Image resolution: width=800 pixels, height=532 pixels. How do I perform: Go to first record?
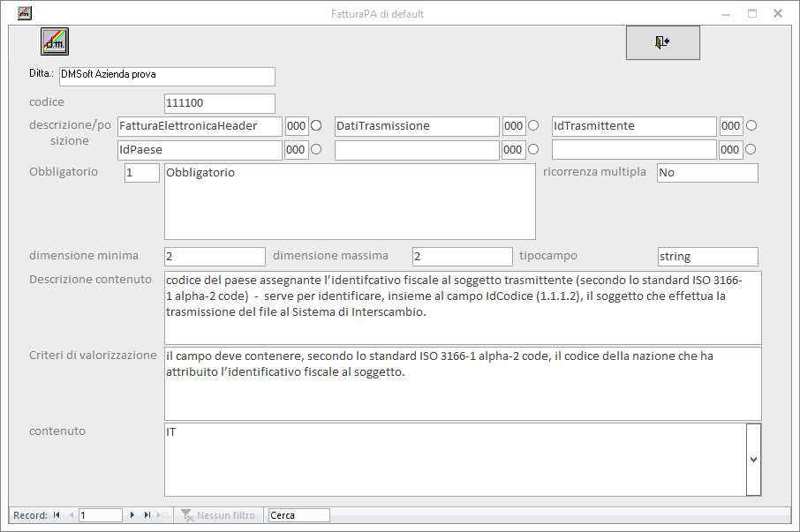57,515
